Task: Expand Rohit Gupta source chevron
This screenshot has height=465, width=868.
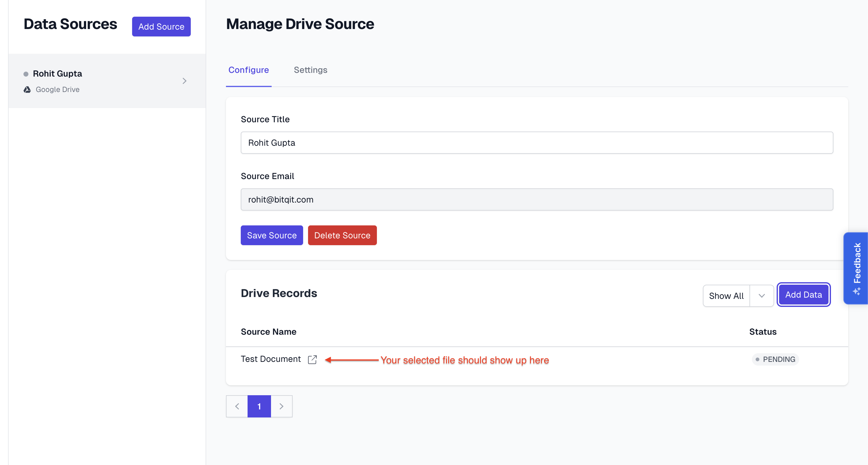Action: 184,81
